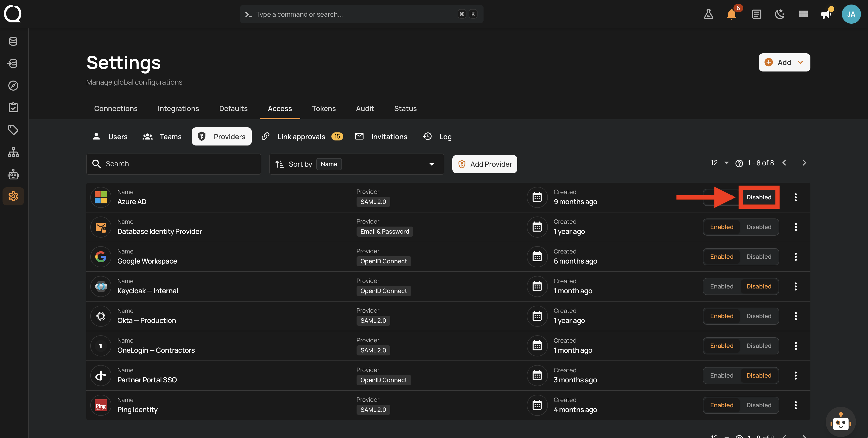Set Ping Identity to Disabled
This screenshot has height=438, width=868.
click(759, 405)
